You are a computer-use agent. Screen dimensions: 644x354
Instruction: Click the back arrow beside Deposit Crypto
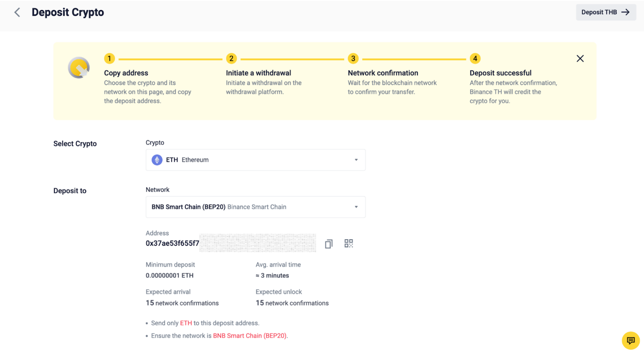click(17, 12)
